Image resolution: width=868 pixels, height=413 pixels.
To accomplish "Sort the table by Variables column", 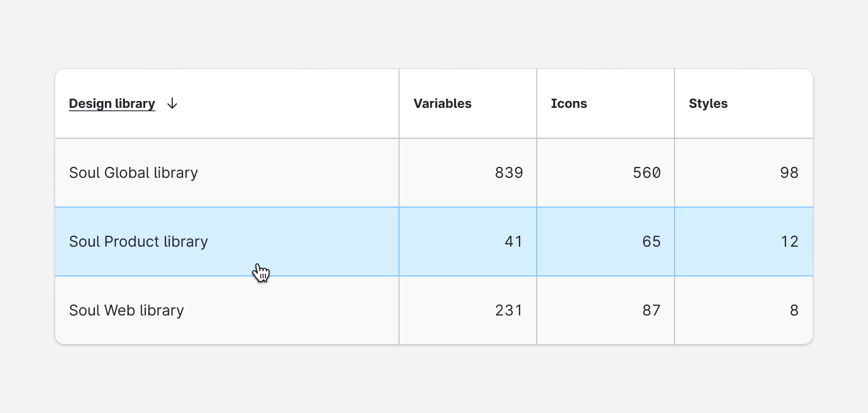I will (x=442, y=103).
